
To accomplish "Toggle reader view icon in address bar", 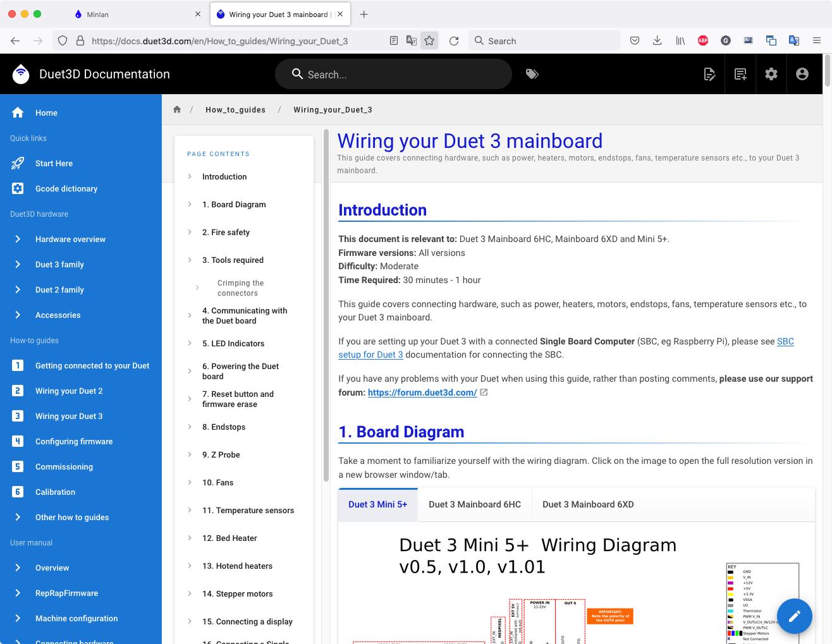I will (394, 40).
